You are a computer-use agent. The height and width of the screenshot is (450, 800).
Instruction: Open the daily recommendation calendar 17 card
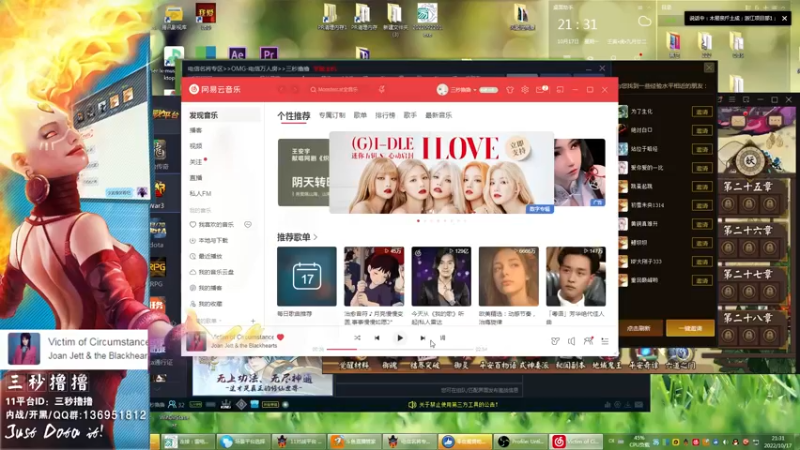307,277
